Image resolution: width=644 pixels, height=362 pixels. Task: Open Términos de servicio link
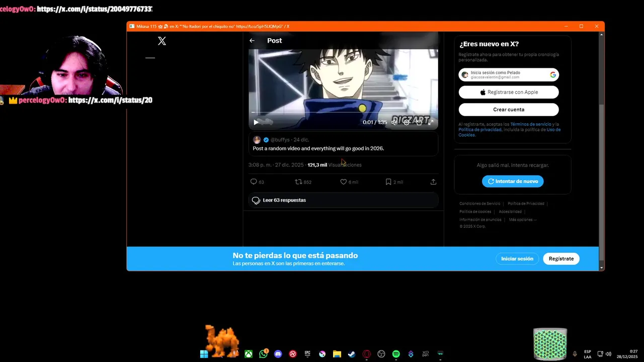click(531, 124)
